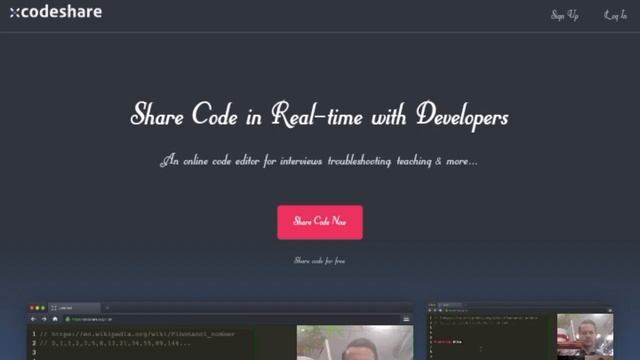
Task: Open the Log In link
Action: pos(616,16)
